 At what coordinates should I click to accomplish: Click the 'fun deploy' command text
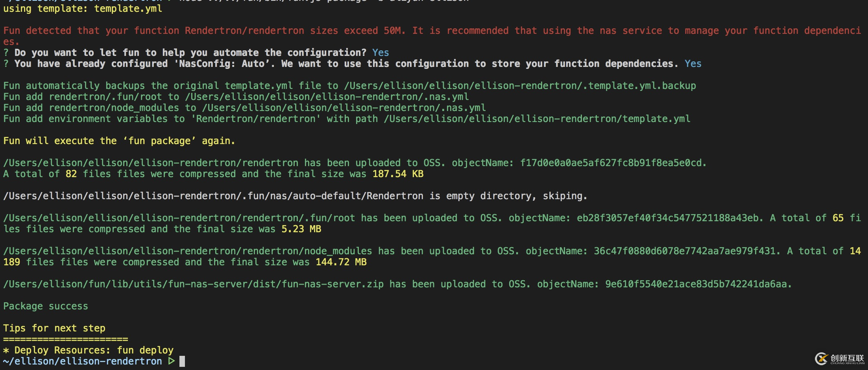(145, 350)
